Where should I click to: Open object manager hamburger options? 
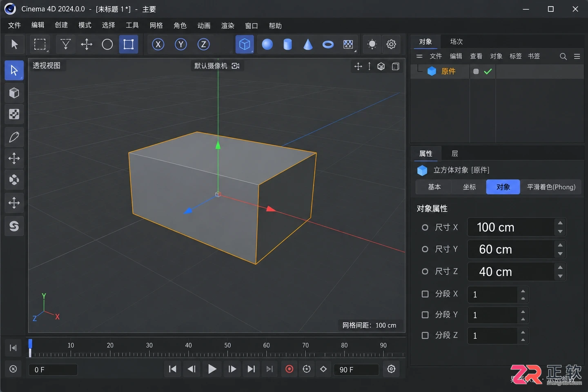(x=577, y=56)
